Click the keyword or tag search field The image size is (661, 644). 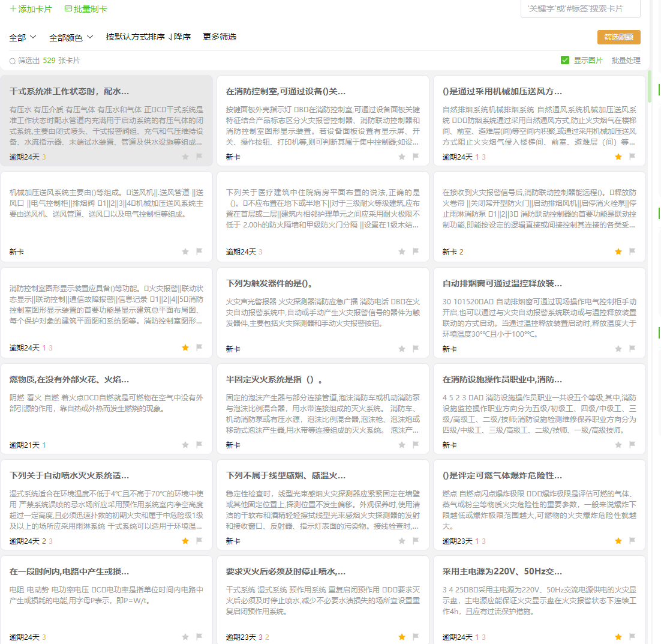pos(581,8)
